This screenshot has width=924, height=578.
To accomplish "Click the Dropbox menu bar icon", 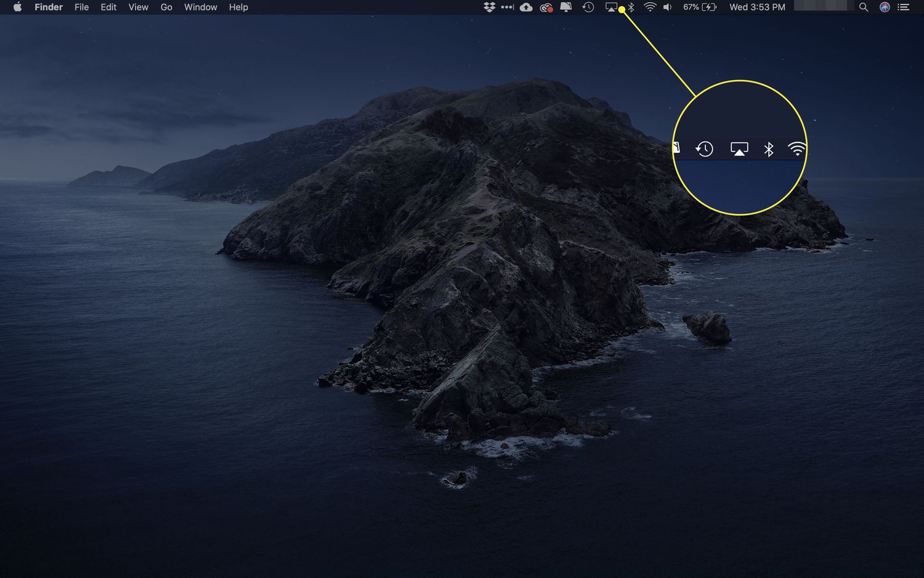I will click(490, 7).
